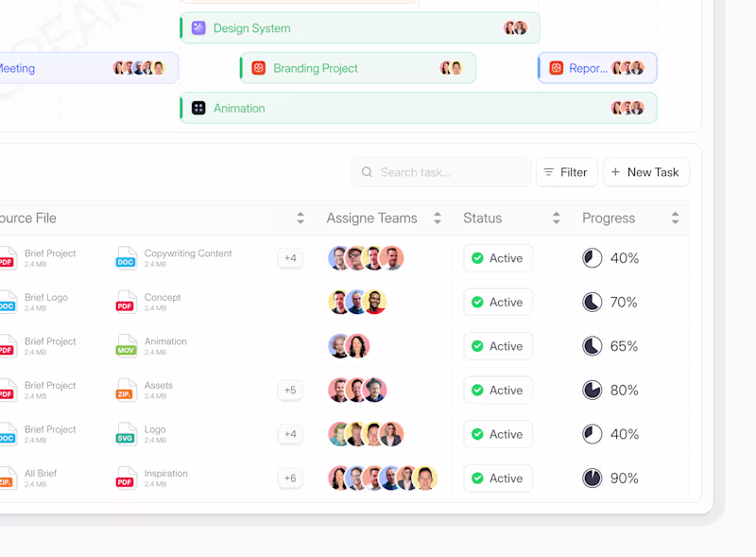756x557 pixels.
Task: Click the magnifier icon in the search bar
Action: tap(367, 172)
